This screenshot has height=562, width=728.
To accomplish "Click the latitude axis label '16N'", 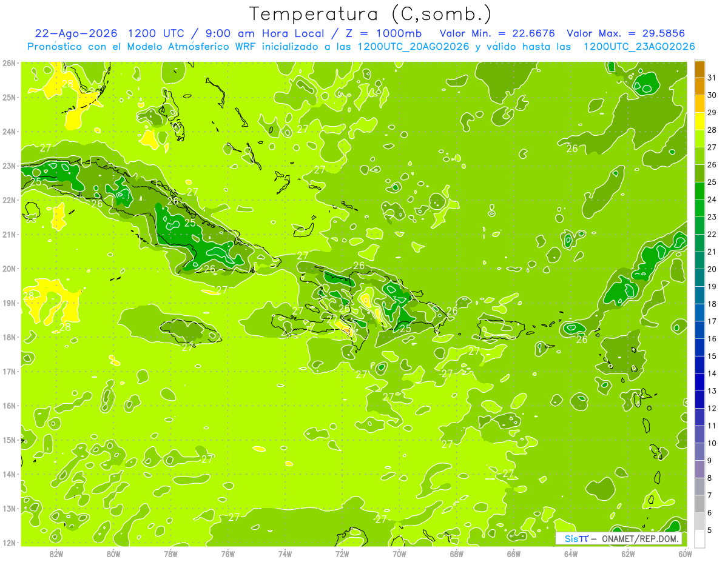I will (9, 406).
